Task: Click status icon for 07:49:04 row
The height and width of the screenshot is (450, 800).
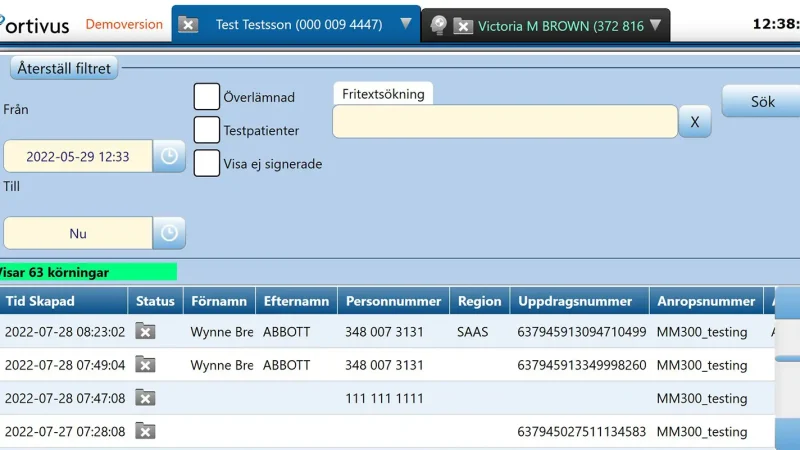Action: pos(146,365)
